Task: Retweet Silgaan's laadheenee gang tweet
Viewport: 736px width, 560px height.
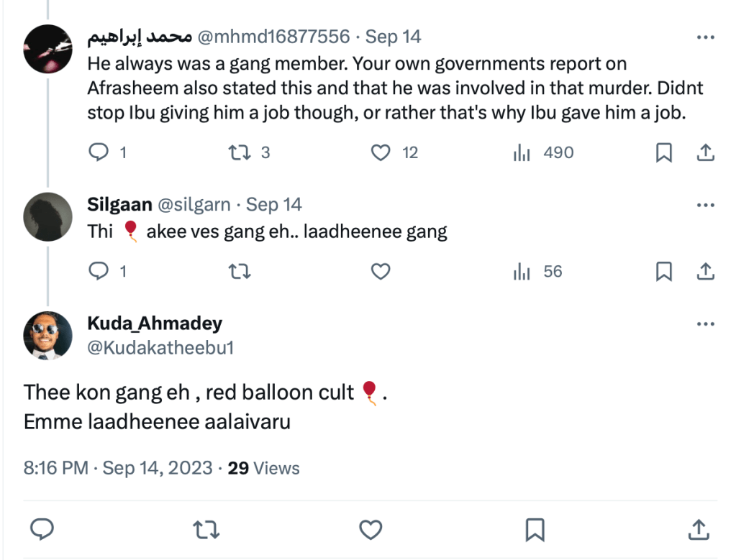Action: pos(239,272)
